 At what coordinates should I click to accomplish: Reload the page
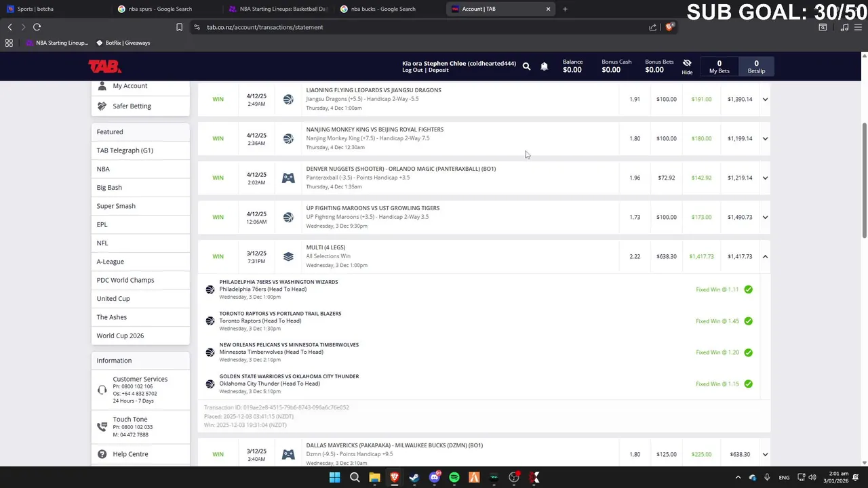[37, 27]
